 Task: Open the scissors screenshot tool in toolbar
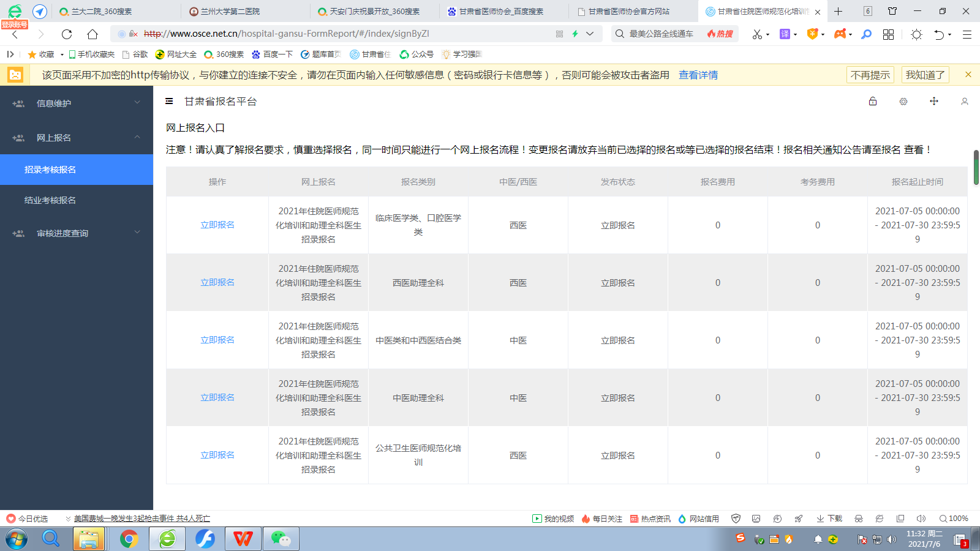[x=757, y=34]
